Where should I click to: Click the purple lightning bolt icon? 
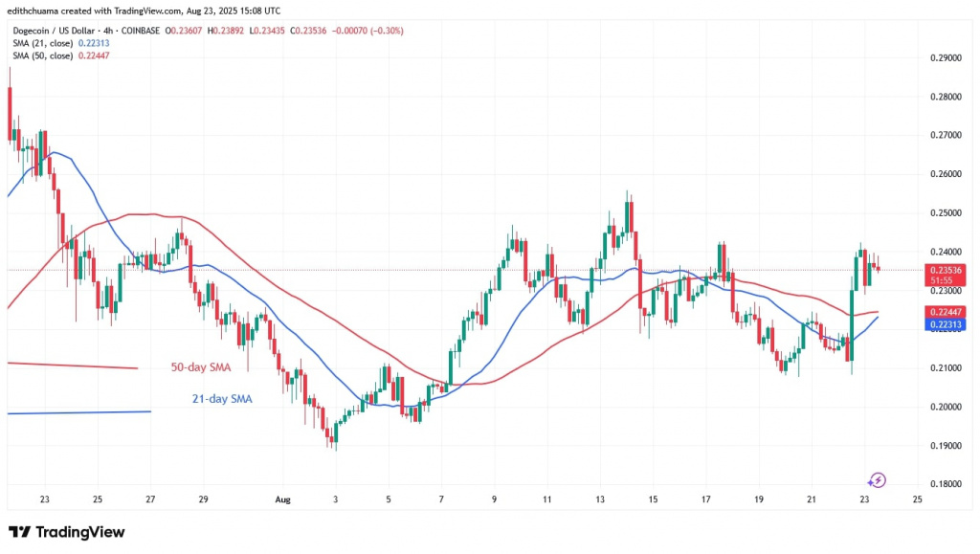coord(878,480)
